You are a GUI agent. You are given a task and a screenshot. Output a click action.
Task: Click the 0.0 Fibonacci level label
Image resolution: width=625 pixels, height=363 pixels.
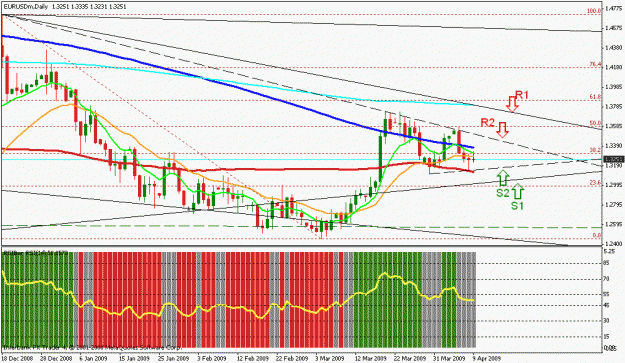pos(597,235)
